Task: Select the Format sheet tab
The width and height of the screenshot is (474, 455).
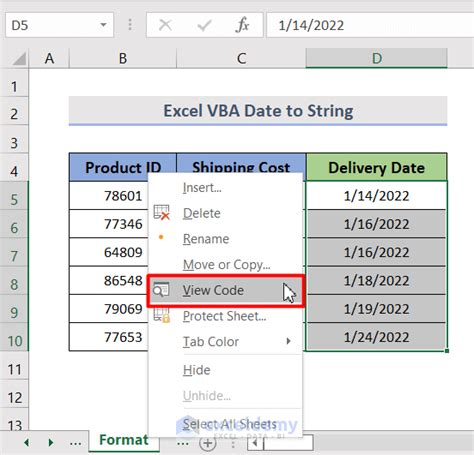Action: [124, 440]
